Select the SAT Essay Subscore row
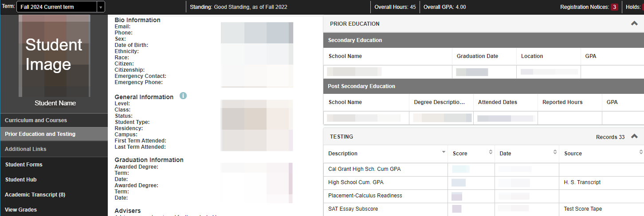Screen dimensions: 644x216 click(x=483, y=209)
